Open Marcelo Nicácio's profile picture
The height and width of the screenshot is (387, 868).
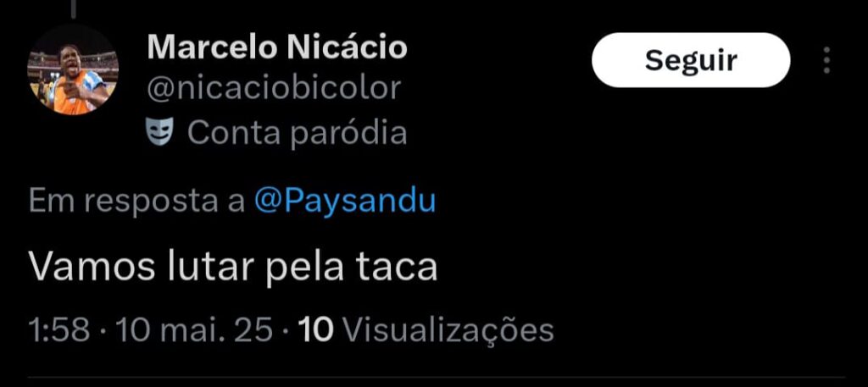tap(73, 69)
